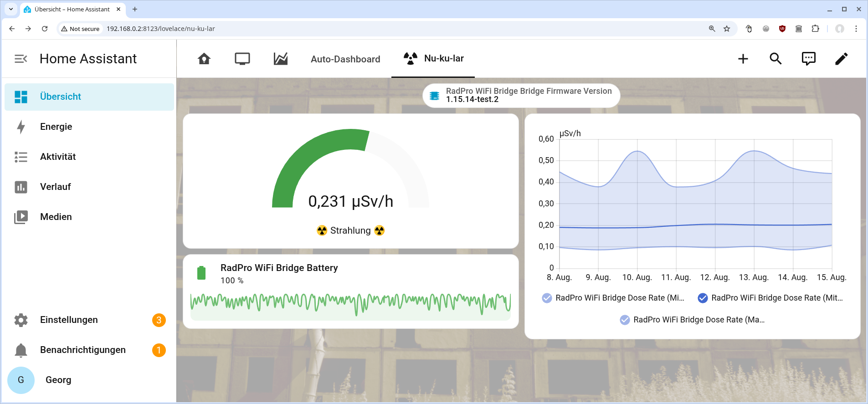Click the Einstellungen badge showing 3
This screenshot has width=868, height=404.
159,320
